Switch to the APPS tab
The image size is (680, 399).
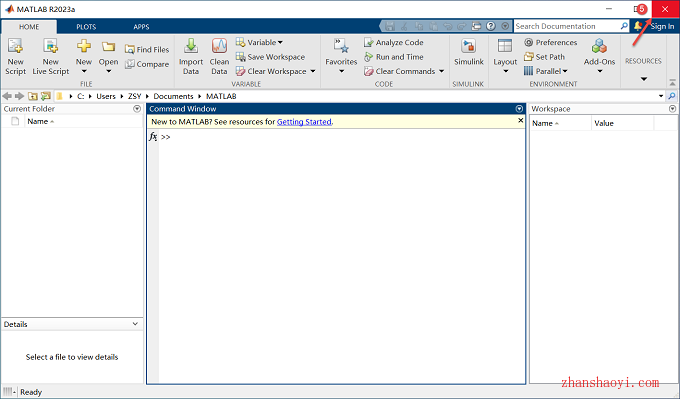pyautogui.click(x=141, y=27)
